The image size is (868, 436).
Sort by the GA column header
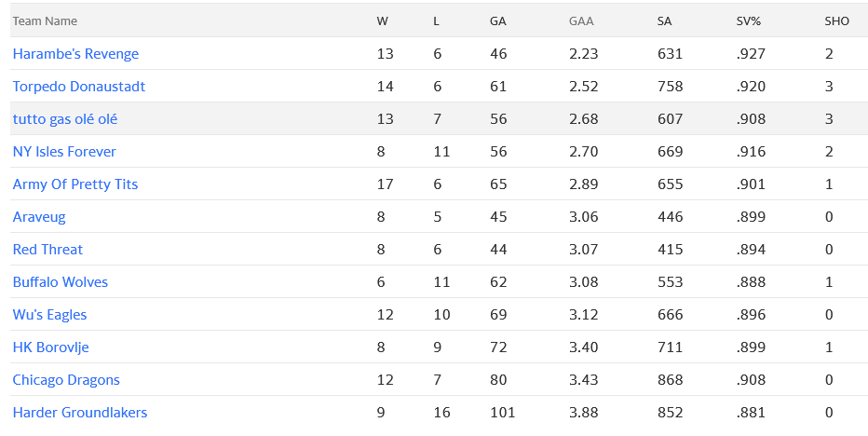tap(498, 20)
